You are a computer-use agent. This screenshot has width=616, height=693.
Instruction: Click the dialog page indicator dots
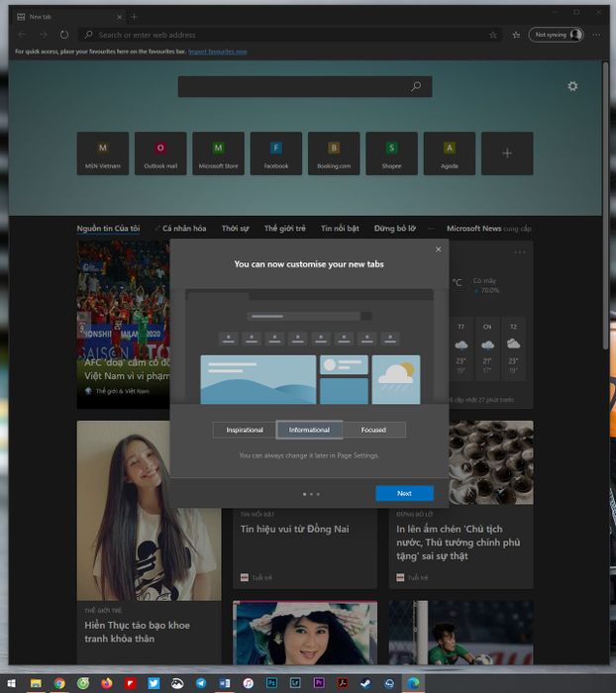[x=311, y=494]
